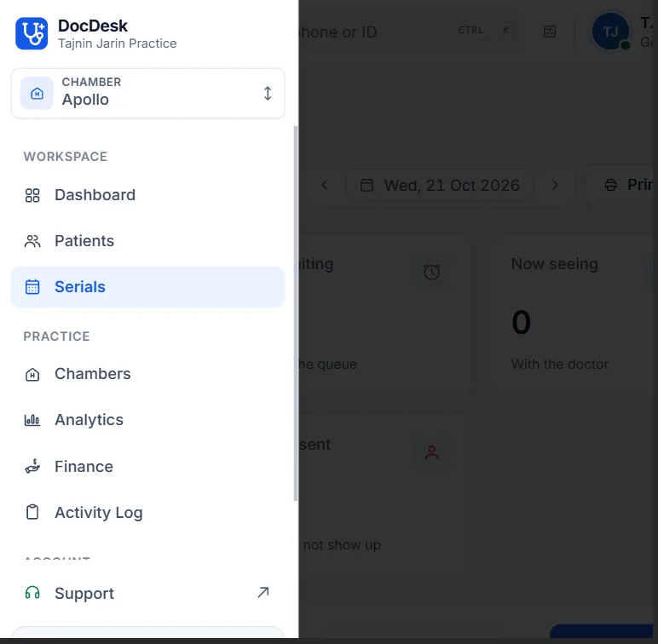This screenshot has width=658, height=644.
Task: Click the Analytics bar chart icon
Action: click(32, 420)
